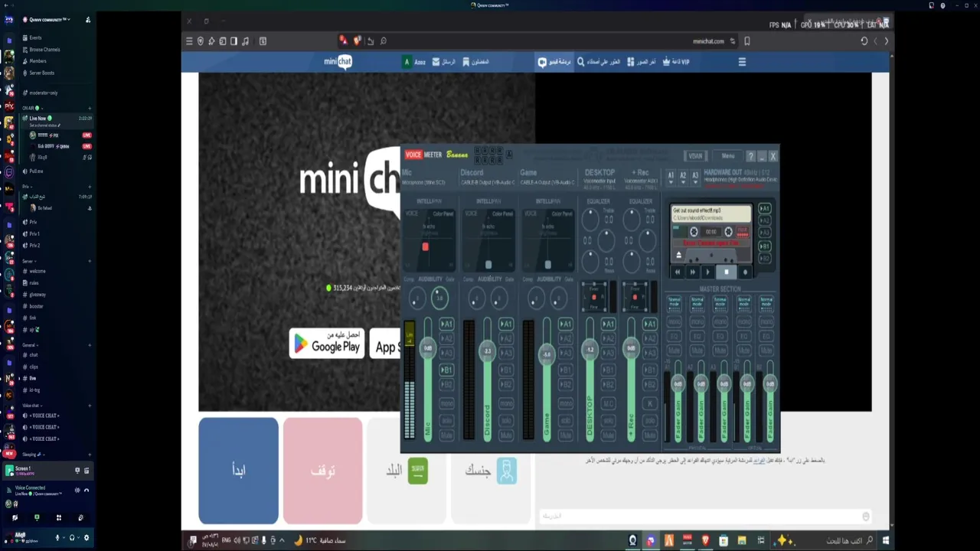Mute the Mic strip
Screen dimensions: 980x551
(446, 434)
